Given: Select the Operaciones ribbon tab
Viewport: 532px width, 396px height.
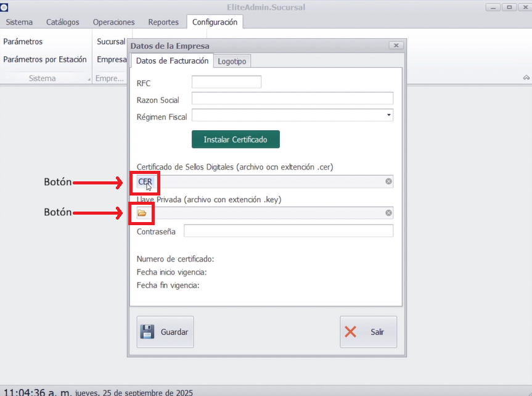Looking at the screenshot, I should pyautogui.click(x=113, y=22).
